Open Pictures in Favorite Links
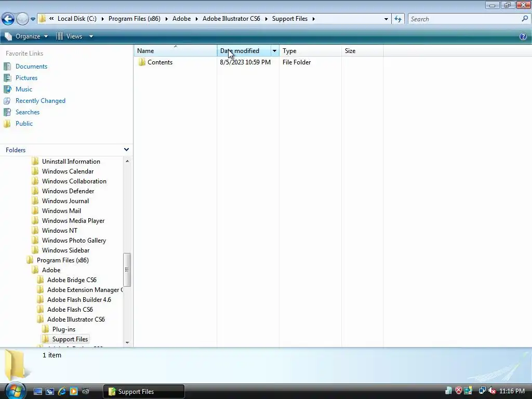Image resolution: width=532 pixels, height=399 pixels. click(x=26, y=78)
